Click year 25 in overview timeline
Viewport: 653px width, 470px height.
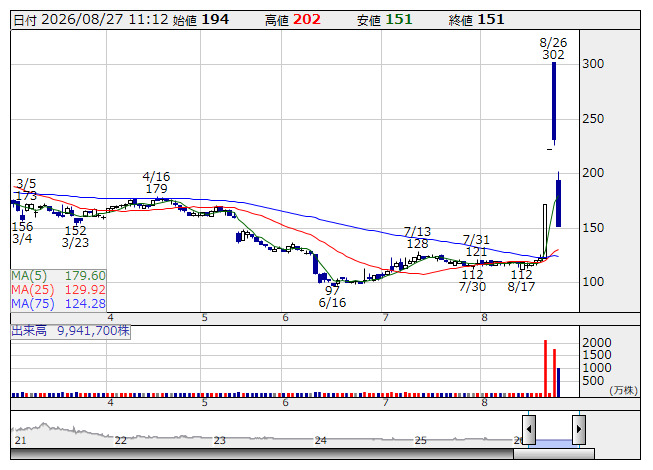[x=421, y=440]
